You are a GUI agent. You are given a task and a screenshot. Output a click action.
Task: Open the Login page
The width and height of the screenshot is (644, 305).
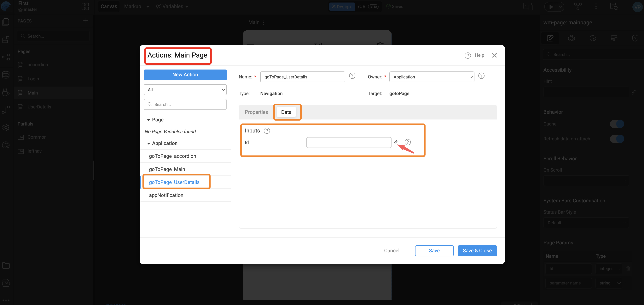coord(53,79)
